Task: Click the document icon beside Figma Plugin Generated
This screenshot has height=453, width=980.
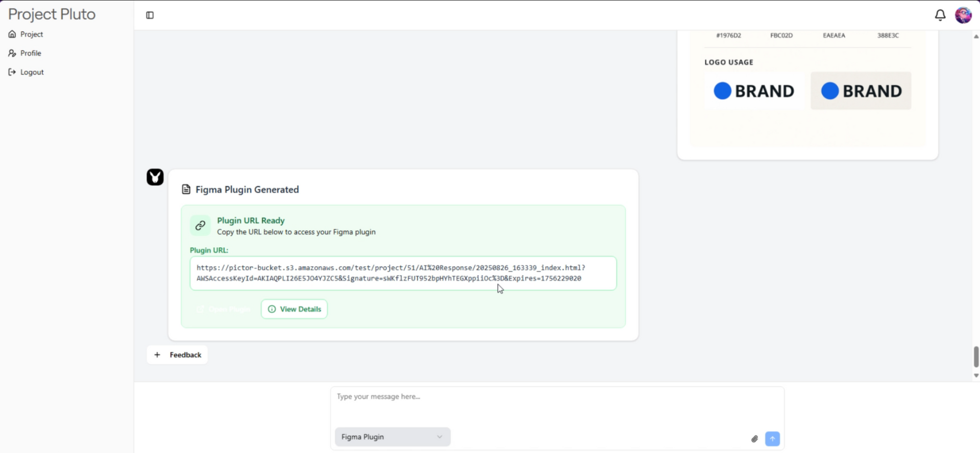Action: (x=186, y=190)
